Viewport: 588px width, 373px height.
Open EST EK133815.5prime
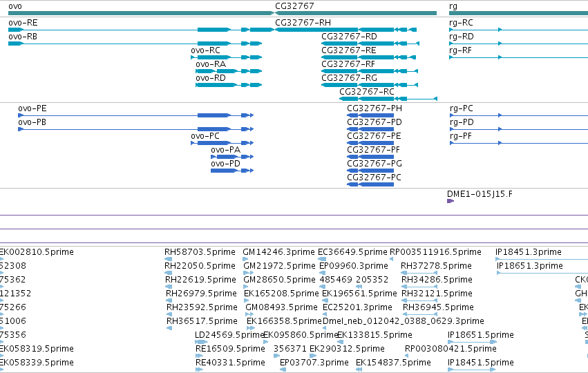pos(374,335)
